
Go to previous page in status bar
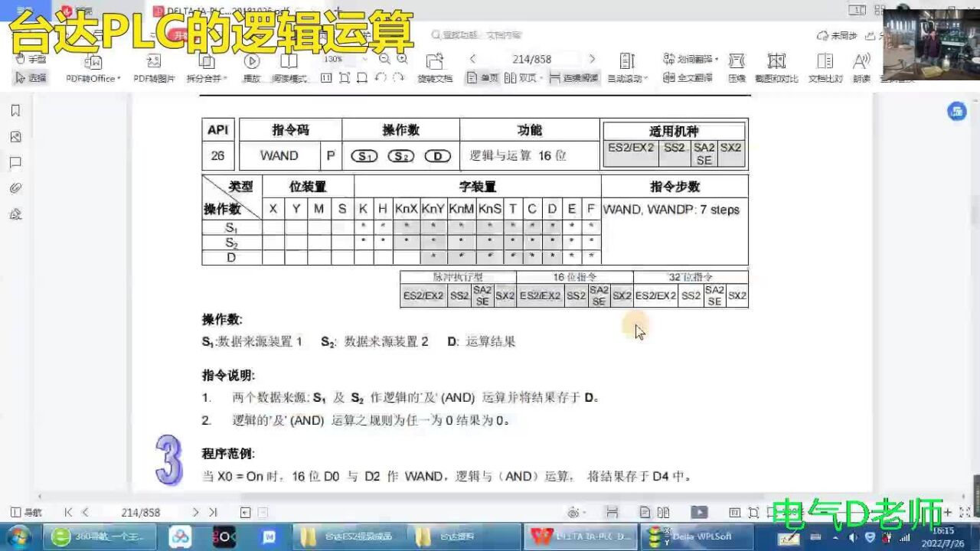[x=85, y=512]
